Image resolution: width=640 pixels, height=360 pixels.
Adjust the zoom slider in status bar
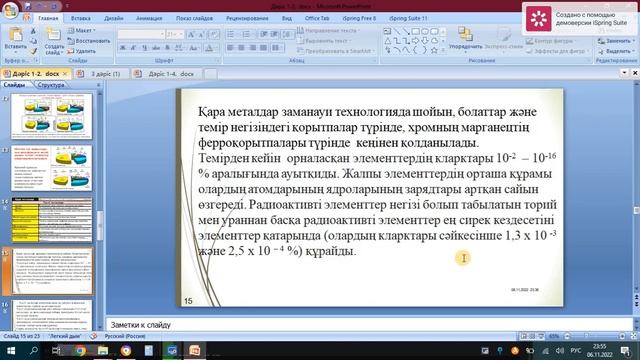coord(586,336)
